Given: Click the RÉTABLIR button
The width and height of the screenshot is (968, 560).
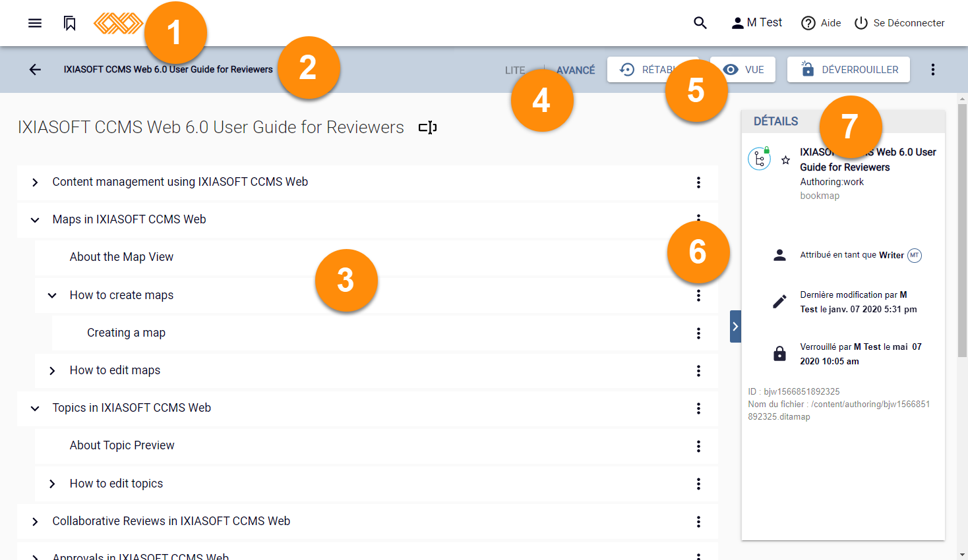Looking at the screenshot, I should (x=653, y=69).
